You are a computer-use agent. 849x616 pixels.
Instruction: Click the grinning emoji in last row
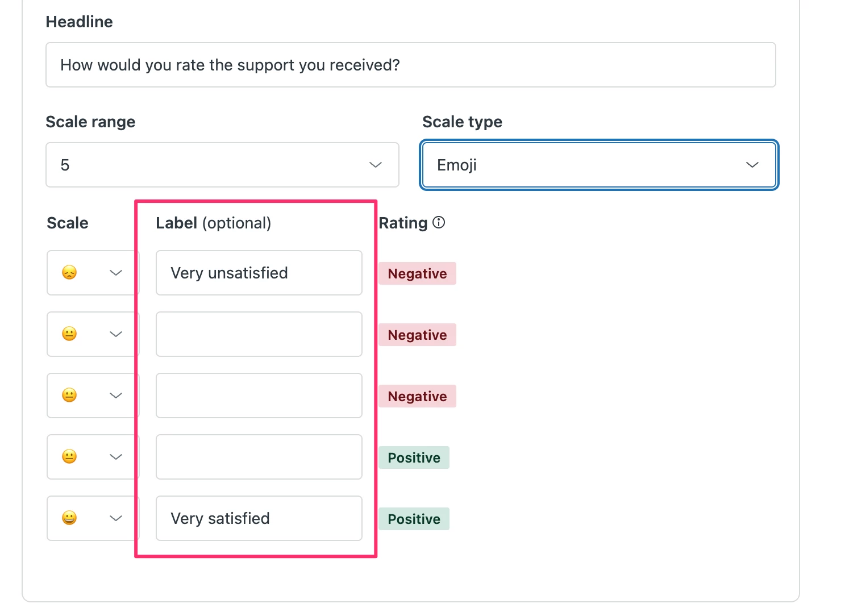pyautogui.click(x=69, y=518)
